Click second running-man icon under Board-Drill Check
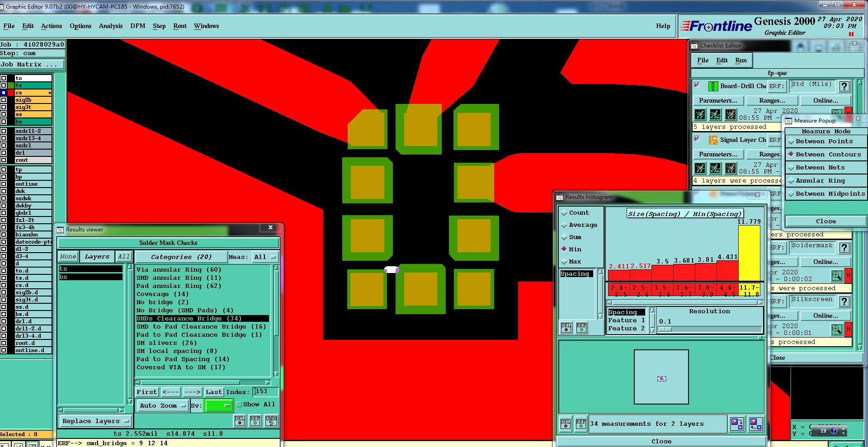 point(715,114)
